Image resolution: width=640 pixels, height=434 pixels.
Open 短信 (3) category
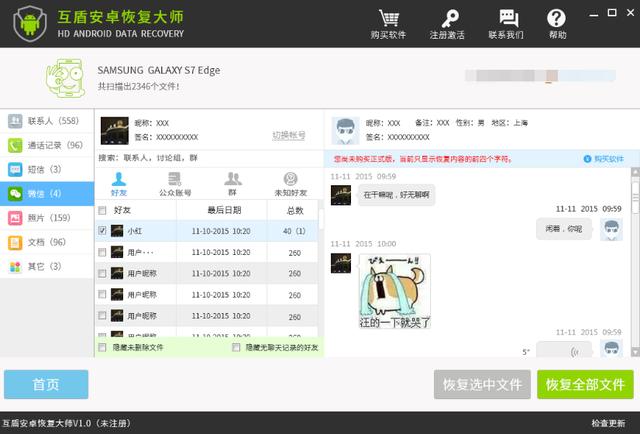pos(47,169)
